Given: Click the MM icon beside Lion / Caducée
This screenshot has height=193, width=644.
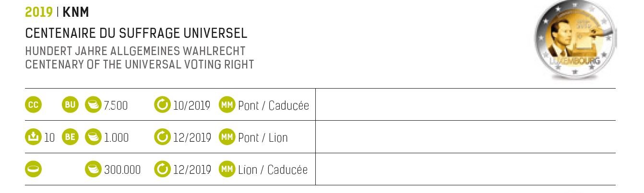Looking at the screenshot, I should coord(227,170).
